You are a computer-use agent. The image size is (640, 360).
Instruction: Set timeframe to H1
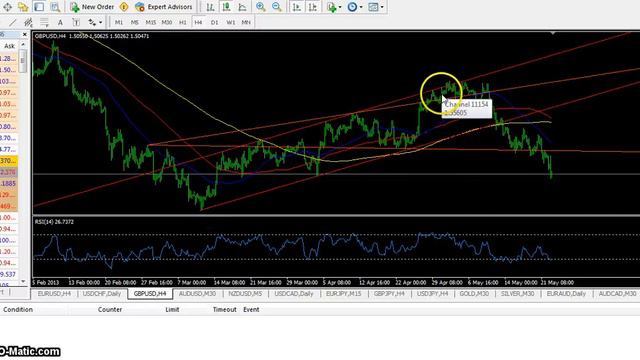pos(182,22)
